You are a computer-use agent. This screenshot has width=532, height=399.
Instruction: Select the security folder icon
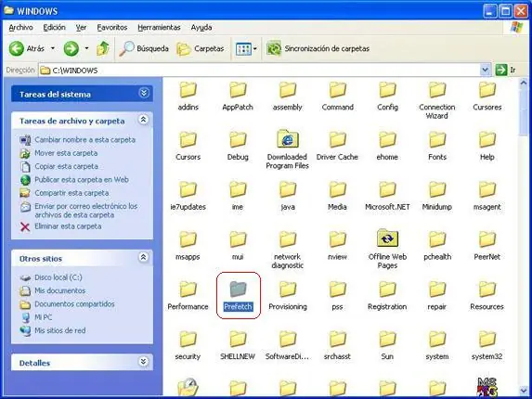[x=188, y=339]
